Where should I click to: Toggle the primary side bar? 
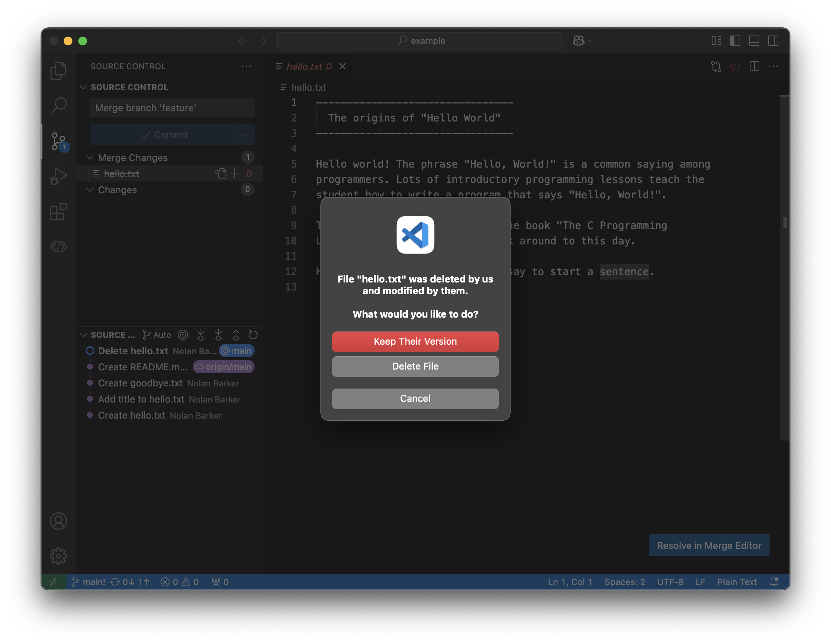[x=735, y=41]
